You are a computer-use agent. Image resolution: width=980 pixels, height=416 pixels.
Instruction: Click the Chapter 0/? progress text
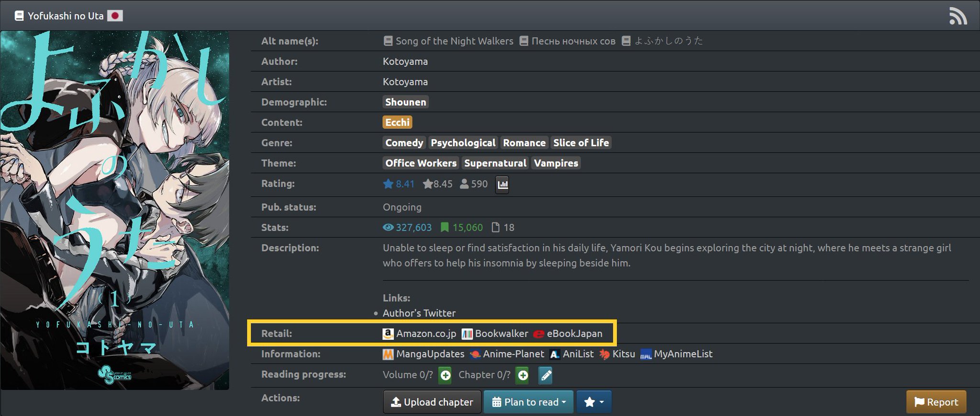point(484,375)
